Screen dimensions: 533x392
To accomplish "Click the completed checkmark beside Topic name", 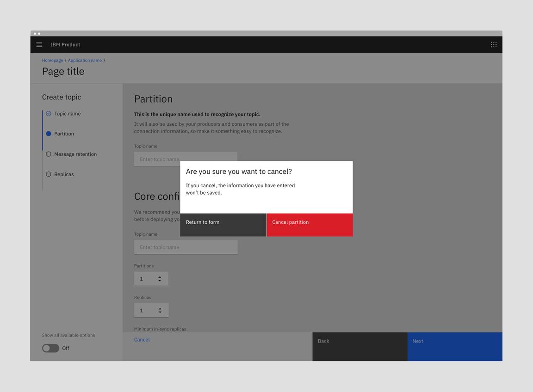I will click(49, 113).
